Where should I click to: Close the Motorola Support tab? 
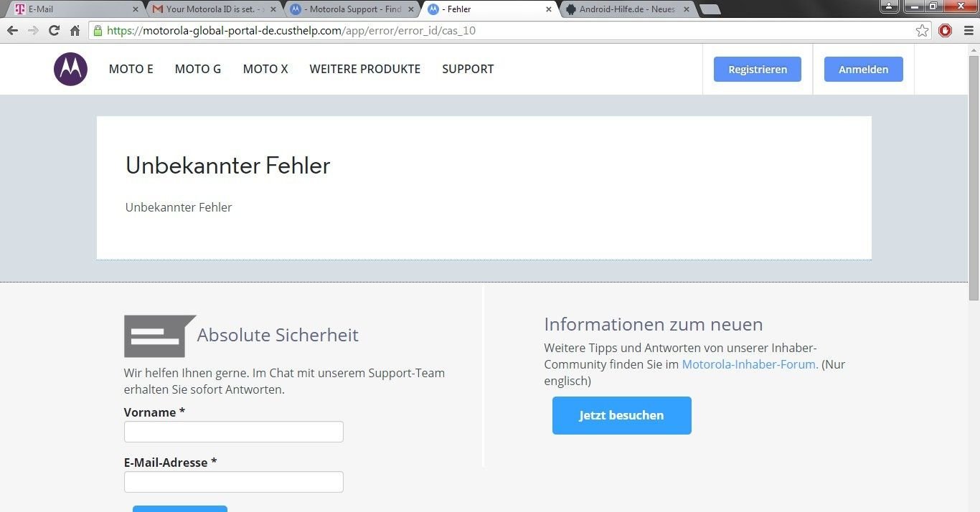[411, 9]
